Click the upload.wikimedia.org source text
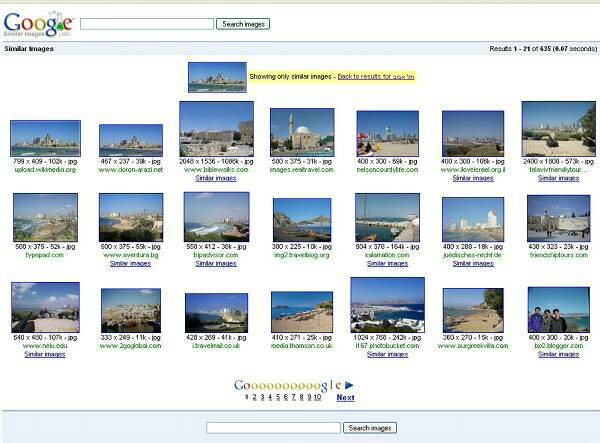The height and width of the screenshot is (443, 600). pyautogui.click(x=45, y=169)
